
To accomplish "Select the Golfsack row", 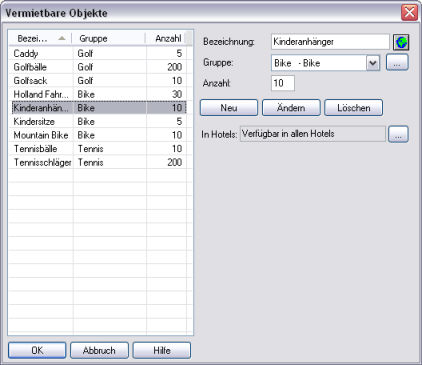I will (99, 81).
